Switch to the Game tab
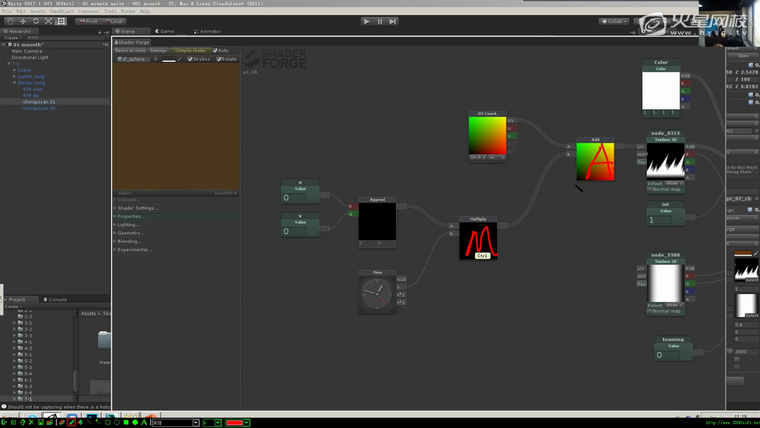The image size is (760, 428). pyautogui.click(x=164, y=31)
